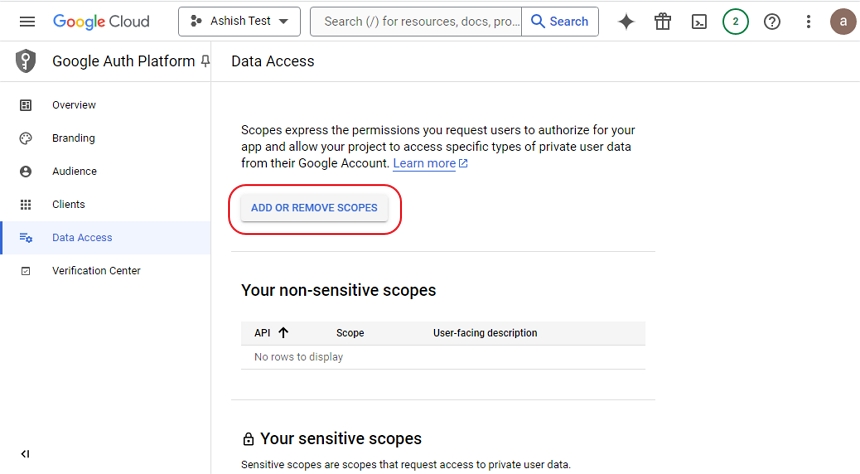Click ADD OR REMOVE SCOPES button
Viewport: 860px width, 474px height.
point(314,208)
